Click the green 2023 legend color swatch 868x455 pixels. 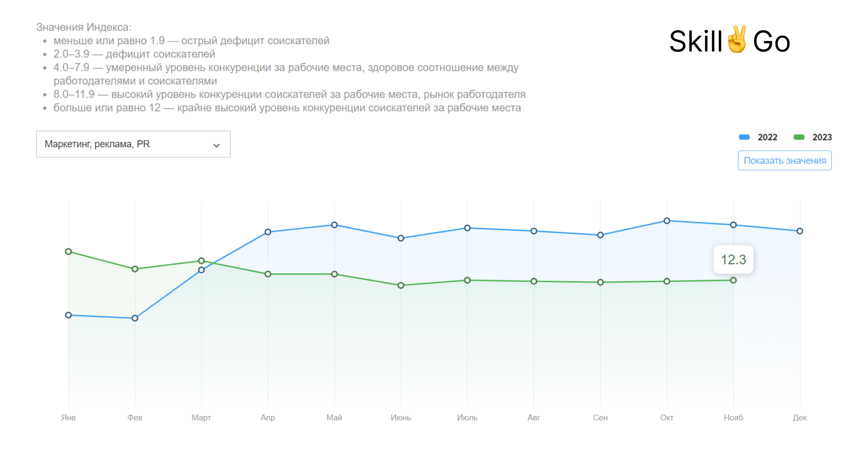799,137
